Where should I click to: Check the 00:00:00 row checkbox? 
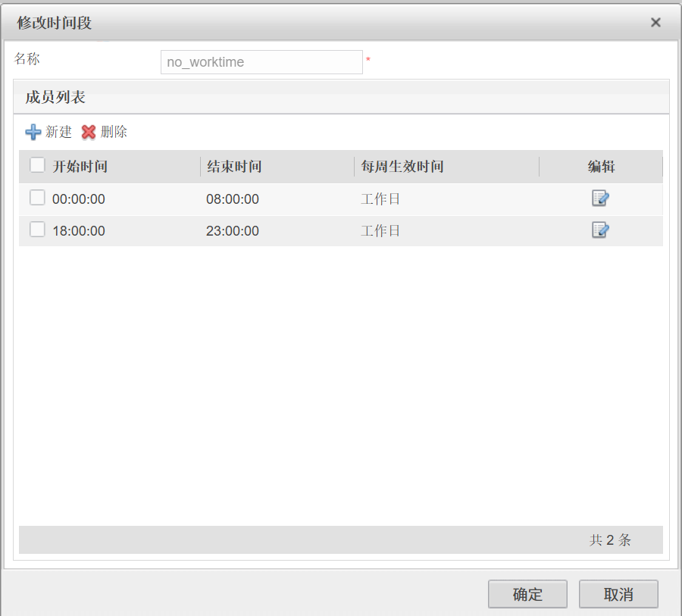37,198
